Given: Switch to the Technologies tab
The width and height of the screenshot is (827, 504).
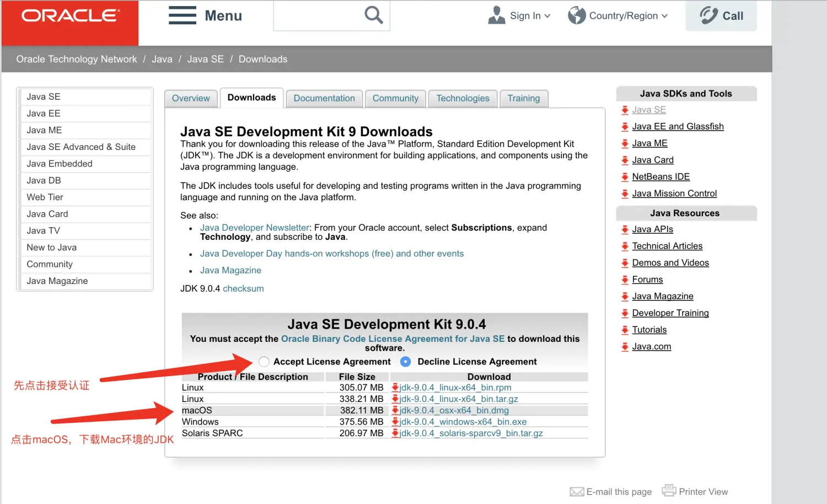Looking at the screenshot, I should [x=463, y=99].
